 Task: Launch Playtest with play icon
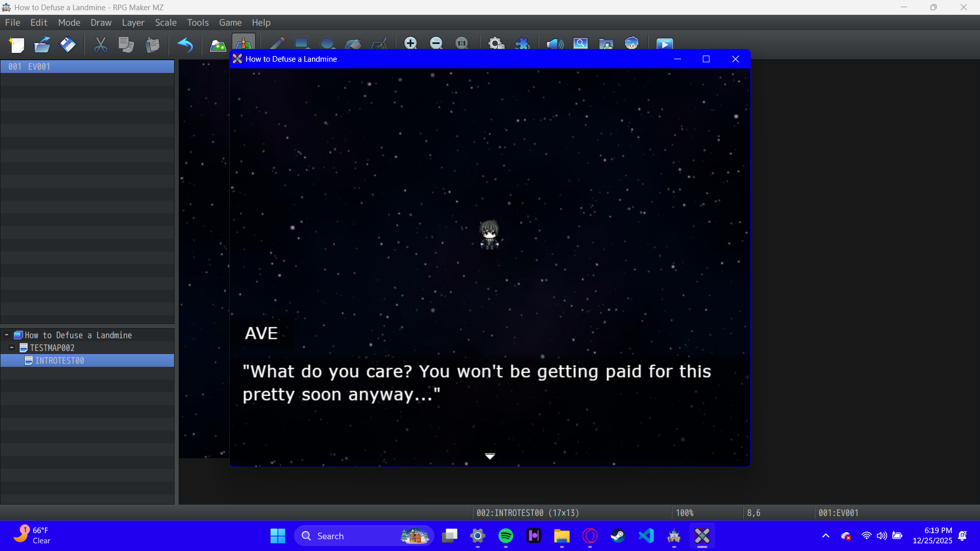664,44
